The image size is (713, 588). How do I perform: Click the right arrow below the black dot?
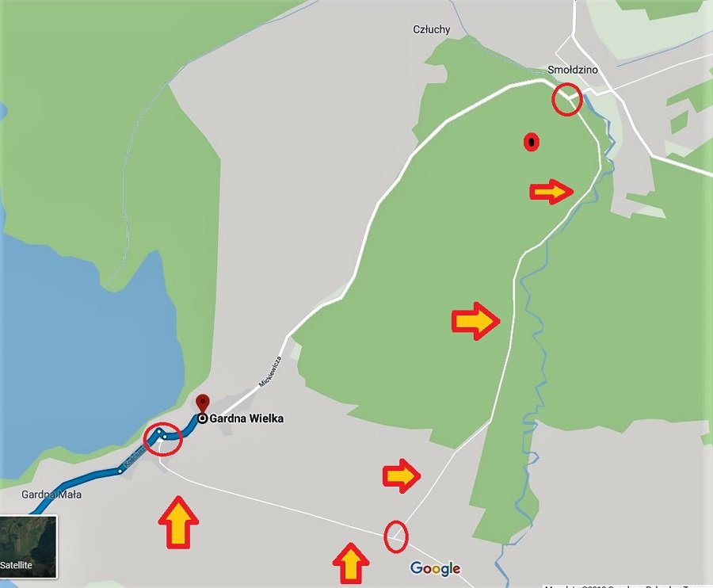point(551,192)
